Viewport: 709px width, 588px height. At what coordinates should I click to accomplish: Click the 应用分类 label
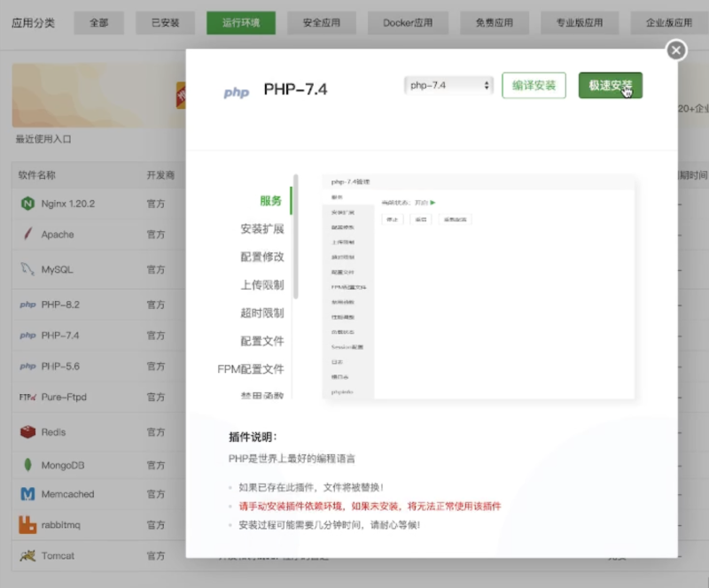(x=33, y=23)
